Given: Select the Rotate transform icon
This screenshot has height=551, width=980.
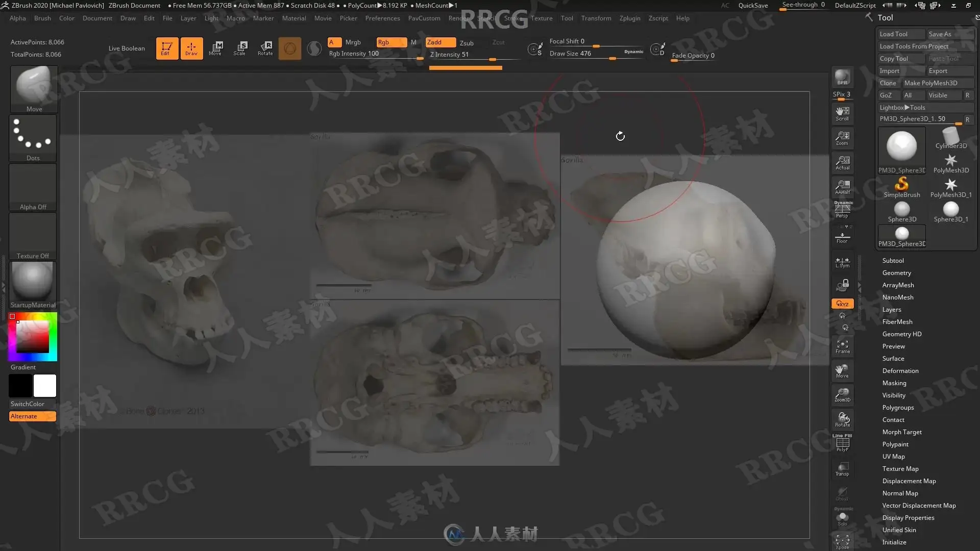Looking at the screenshot, I should [265, 48].
